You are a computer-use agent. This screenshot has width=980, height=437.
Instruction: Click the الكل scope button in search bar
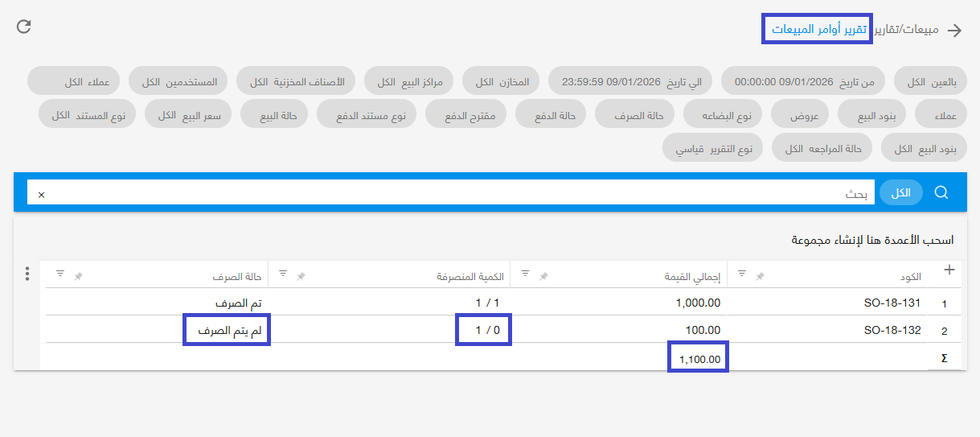click(x=901, y=193)
